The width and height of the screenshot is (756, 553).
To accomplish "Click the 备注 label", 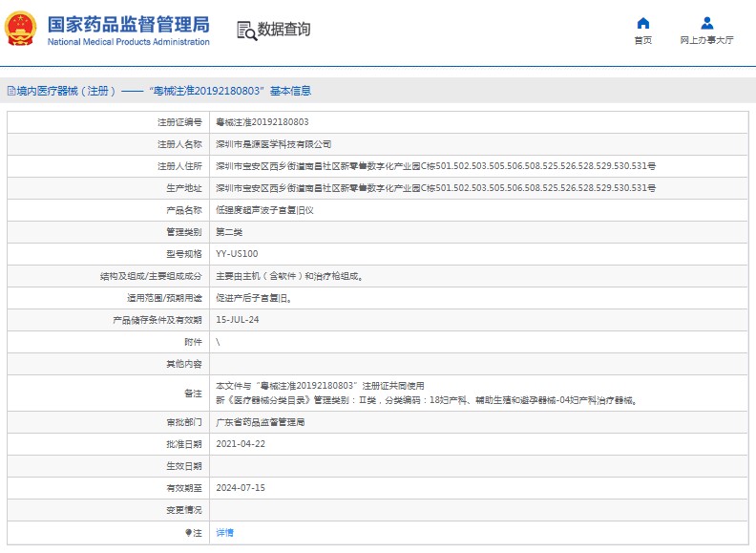I will pyautogui.click(x=193, y=393).
